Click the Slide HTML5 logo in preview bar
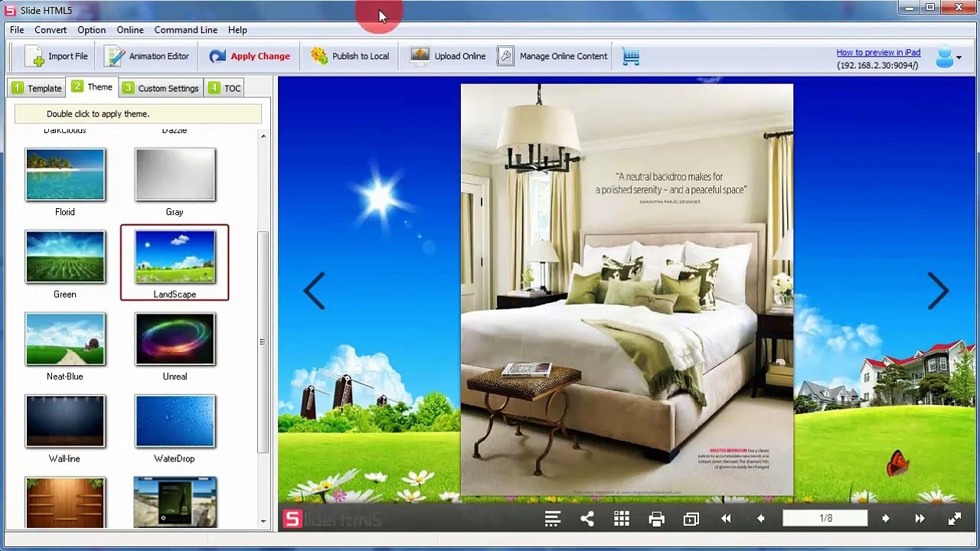 pos(332,520)
